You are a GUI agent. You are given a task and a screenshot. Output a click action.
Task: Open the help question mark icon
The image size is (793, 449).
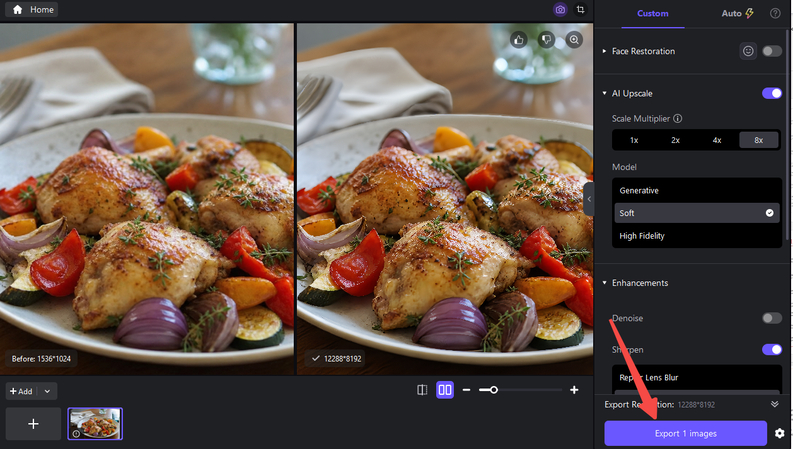click(775, 14)
